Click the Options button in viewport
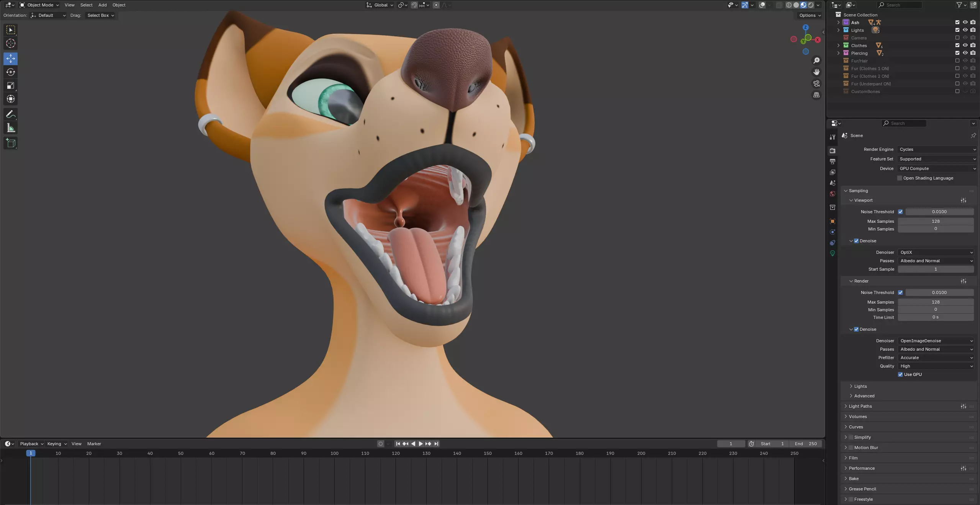 [810, 15]
